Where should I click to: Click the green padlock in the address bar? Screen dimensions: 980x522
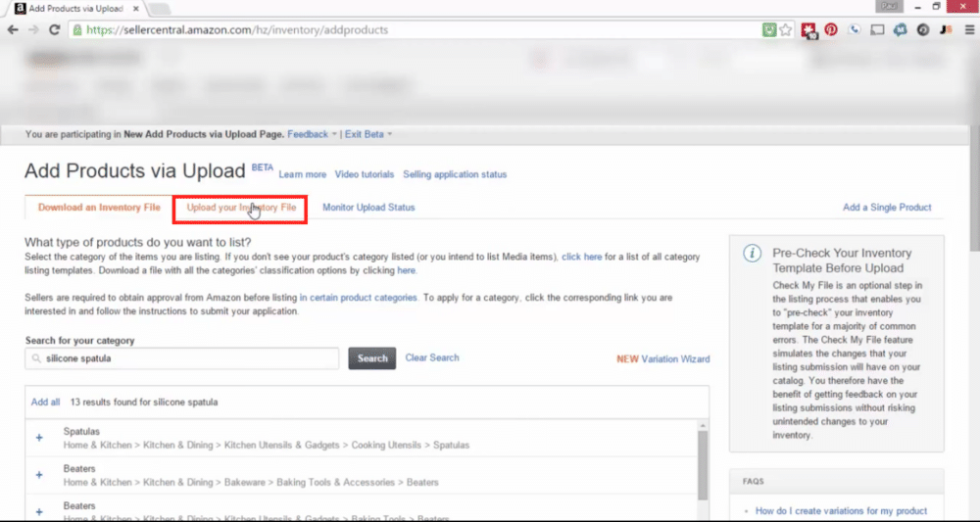[x=77, y=30]
